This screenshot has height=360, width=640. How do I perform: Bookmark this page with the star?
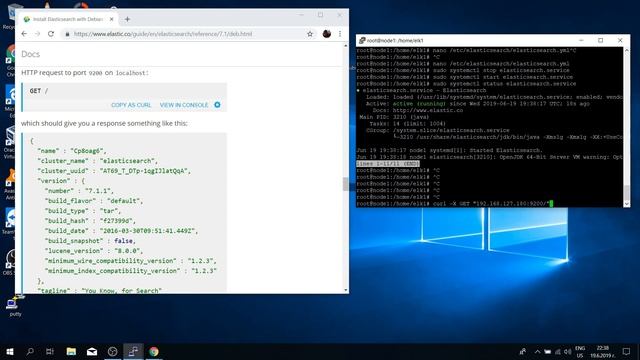[310, 34]
